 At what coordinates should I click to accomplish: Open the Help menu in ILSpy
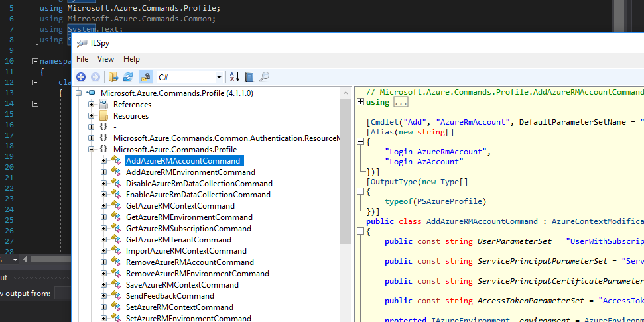point(131,59)
